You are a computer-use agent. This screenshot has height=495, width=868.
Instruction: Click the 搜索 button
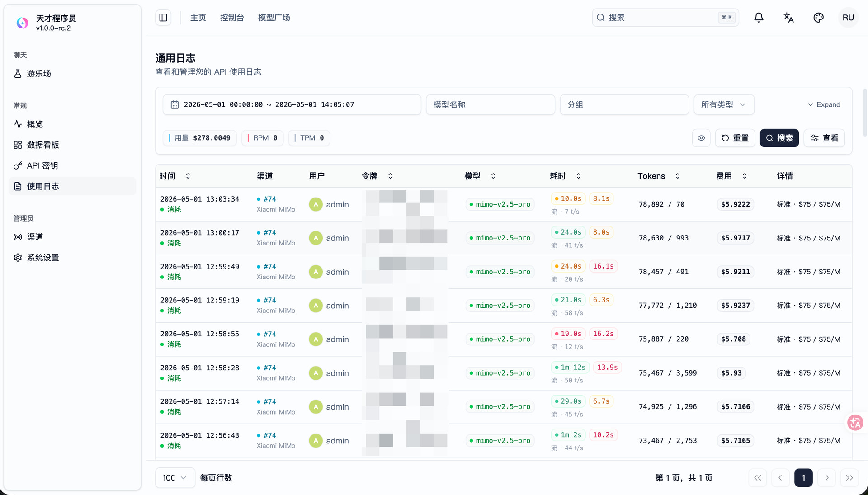779,138
